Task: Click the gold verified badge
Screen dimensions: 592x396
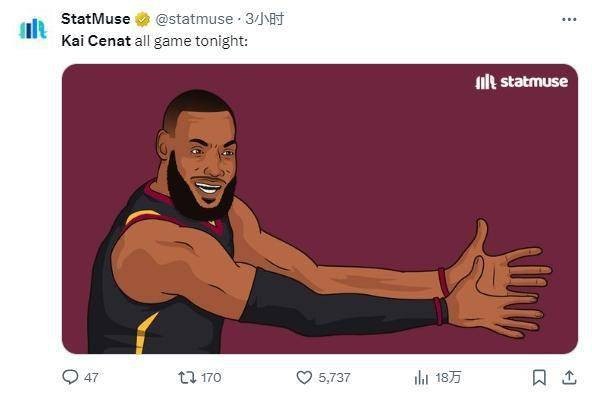Action: click(143, 19)
